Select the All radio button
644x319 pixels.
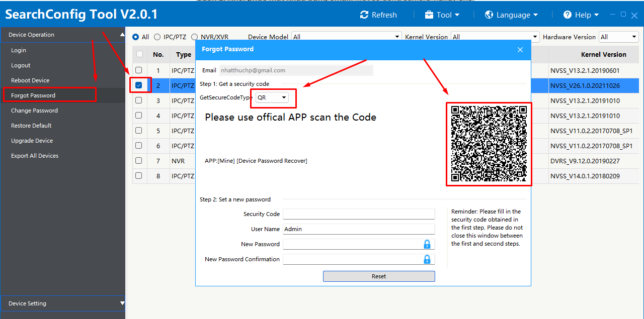135,37
